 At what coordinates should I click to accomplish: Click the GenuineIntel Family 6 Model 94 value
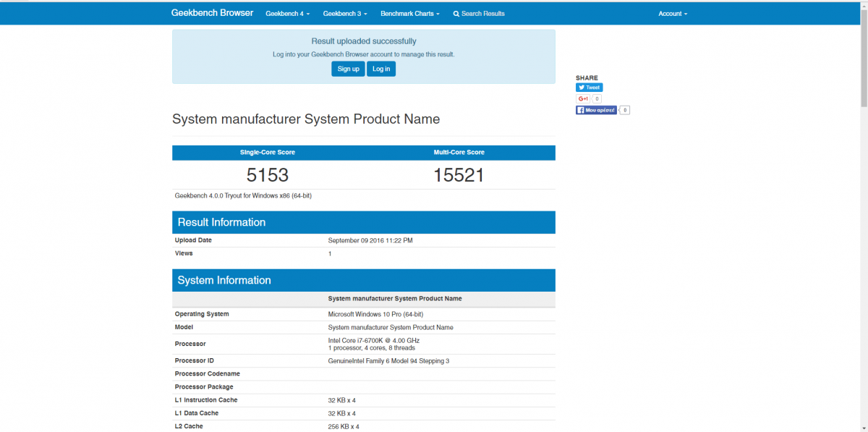[x=388, y=360]
